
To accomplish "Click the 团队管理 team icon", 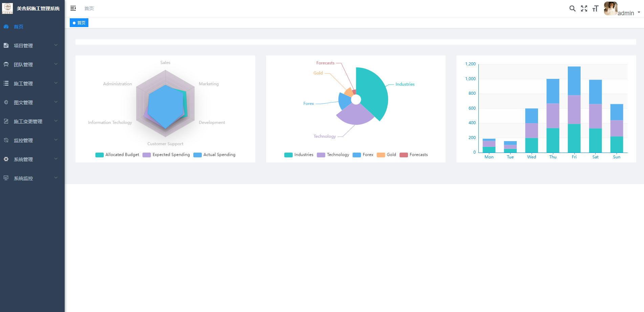I will pos(6,64).
